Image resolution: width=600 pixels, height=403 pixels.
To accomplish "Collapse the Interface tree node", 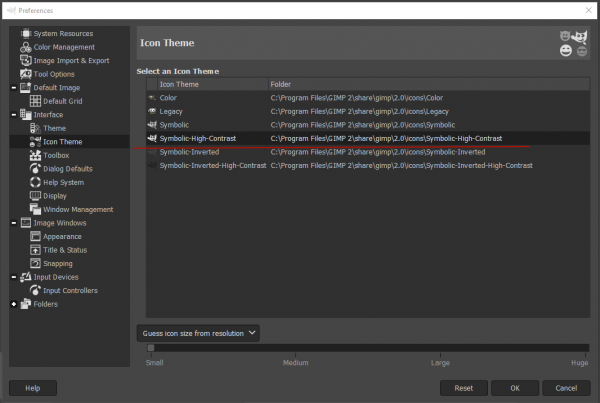I will tap(14, 114).
